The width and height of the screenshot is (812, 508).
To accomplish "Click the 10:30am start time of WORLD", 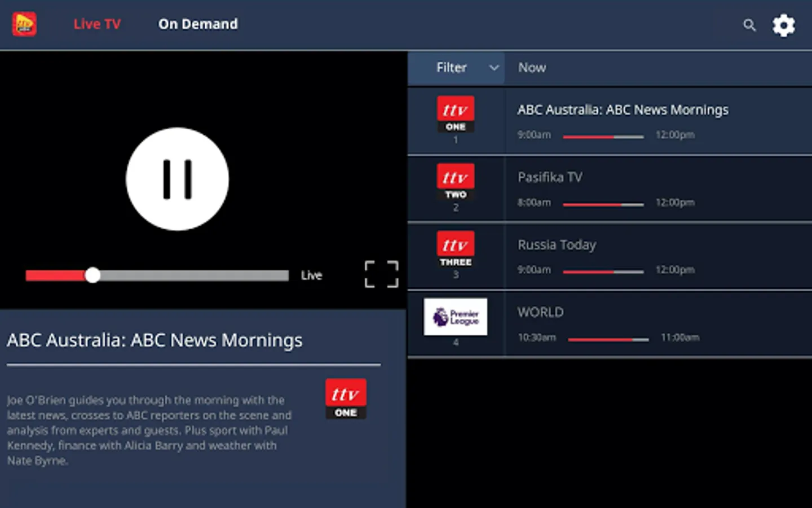I will 537,338.
